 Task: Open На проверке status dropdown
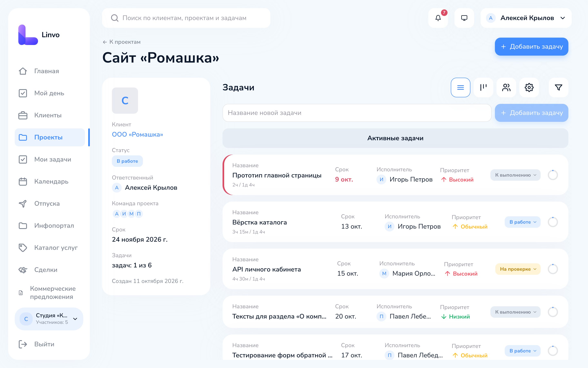[518, 269]
